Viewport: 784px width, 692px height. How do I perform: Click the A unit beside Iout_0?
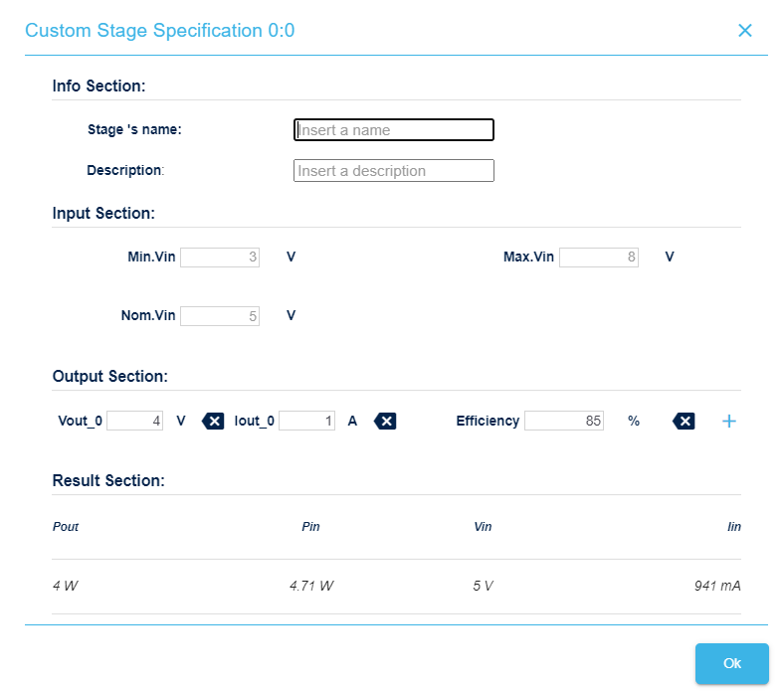(352, 422)
